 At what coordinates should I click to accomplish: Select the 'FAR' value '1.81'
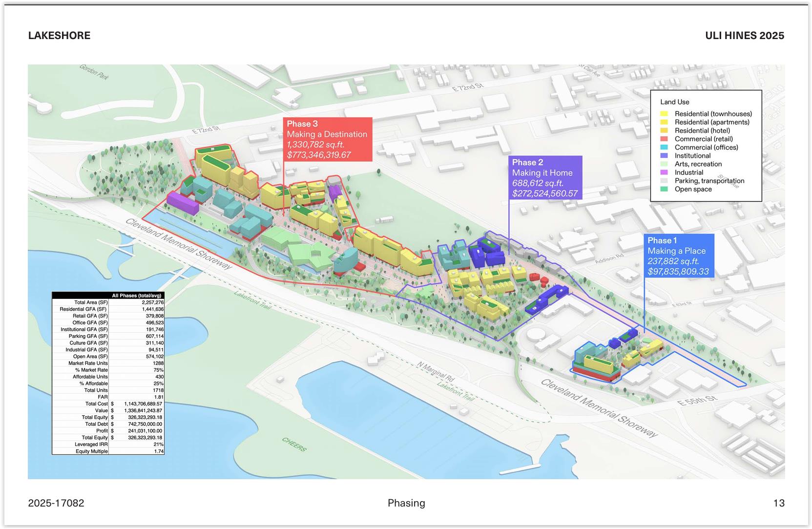click(159, 397)
